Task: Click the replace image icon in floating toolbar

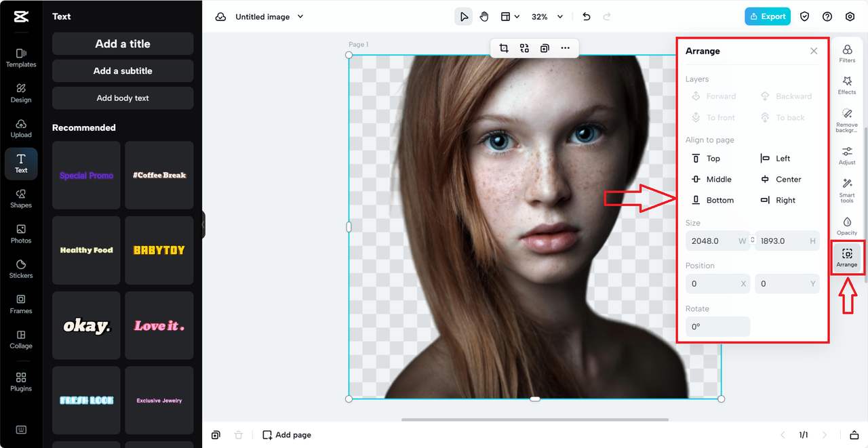Action: [x=524, y=48]
